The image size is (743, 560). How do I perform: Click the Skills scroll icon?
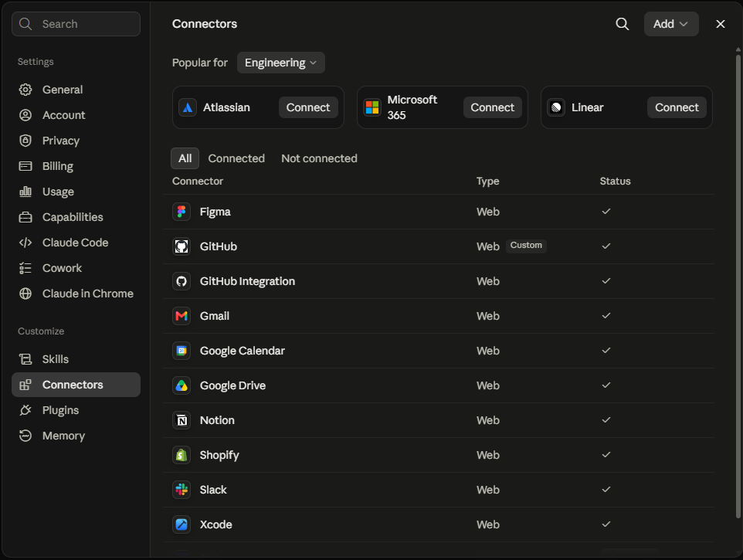pyautogui.click(x=25, y=359)
